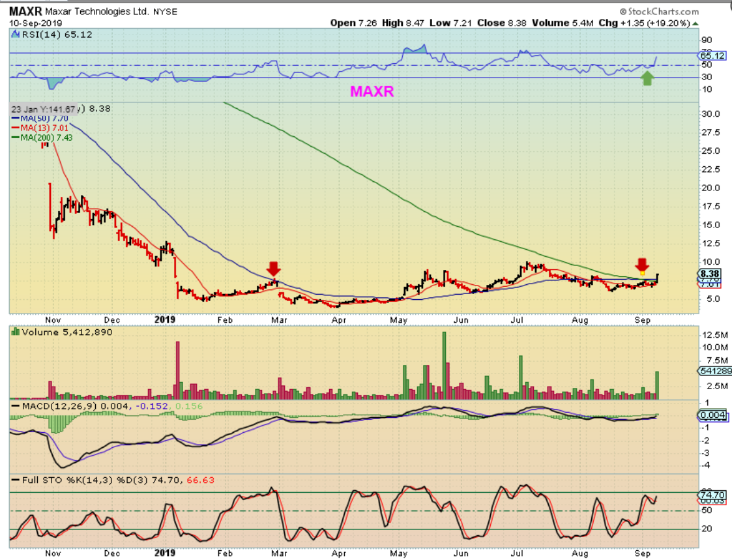This screenshot has height=560, width=732.
Task: Click the volume value tag on the right axis
Action: tap(715, 371)
